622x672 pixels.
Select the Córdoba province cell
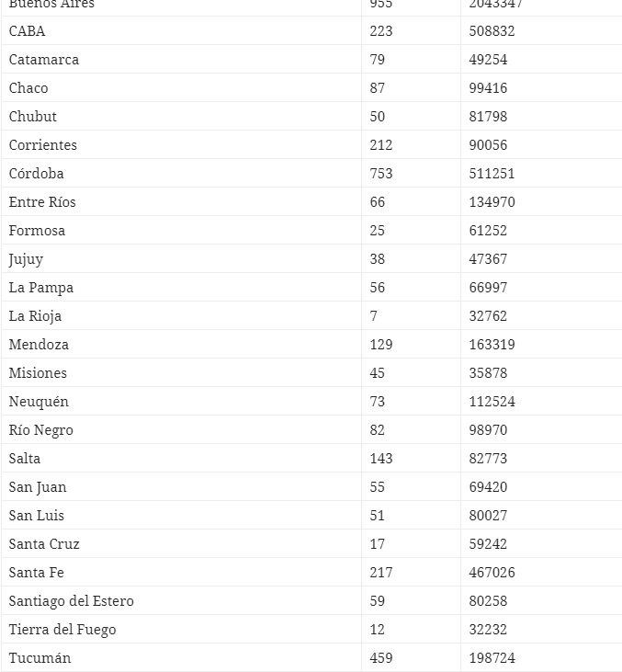[x=37, y=174]
